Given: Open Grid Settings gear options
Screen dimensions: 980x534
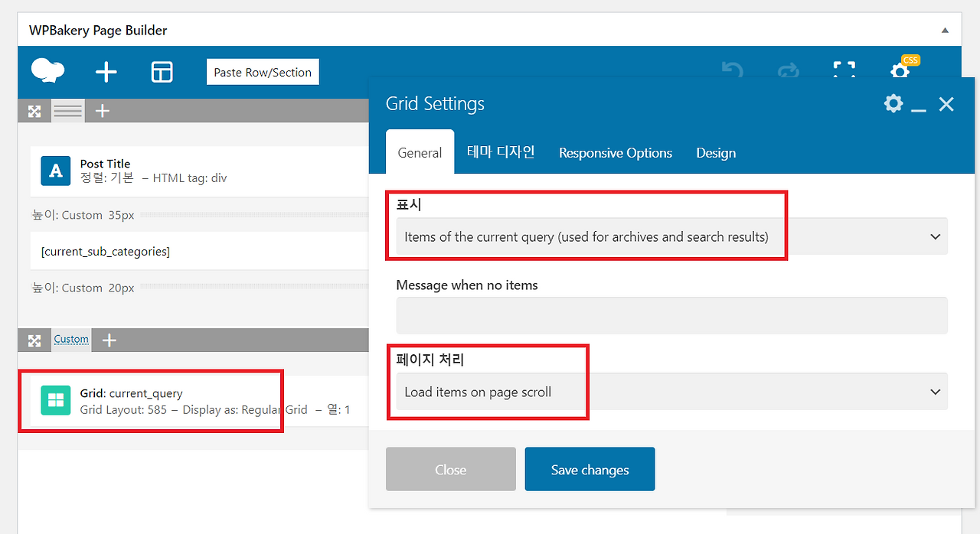Looking at the screenshot, I should point(893,103).
